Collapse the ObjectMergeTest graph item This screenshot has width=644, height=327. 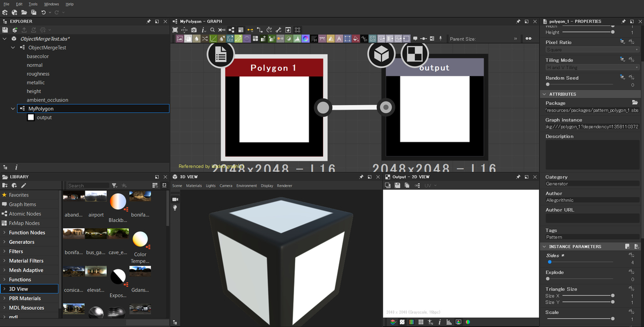pyautogui.click(x=13, y=47)
